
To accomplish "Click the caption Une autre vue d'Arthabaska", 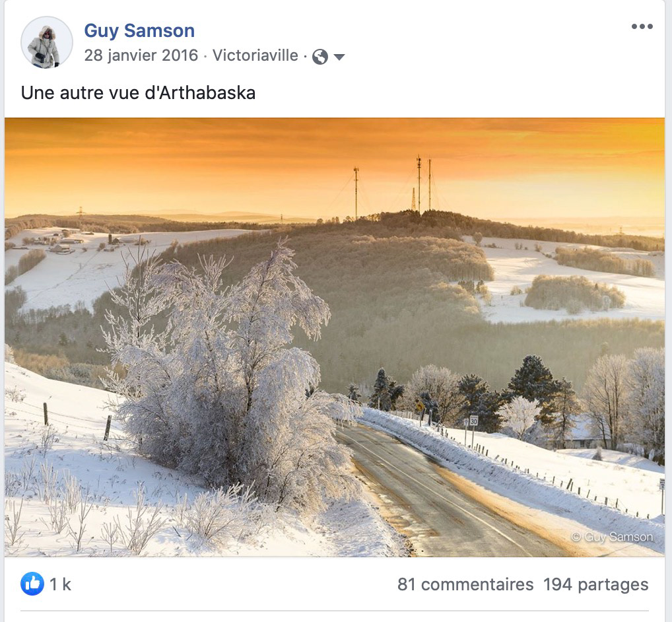I will [x=138, y=93].
